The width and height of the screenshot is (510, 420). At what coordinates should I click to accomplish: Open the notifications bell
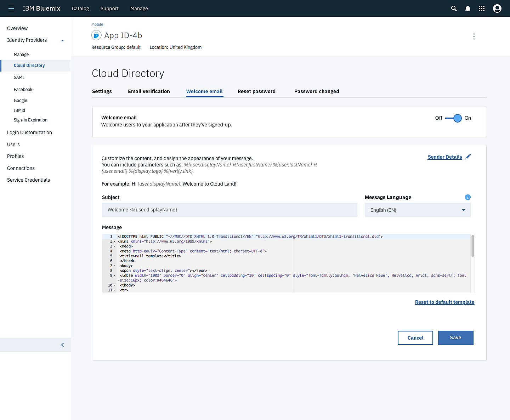pyautogui.click(x=468, y=8)
